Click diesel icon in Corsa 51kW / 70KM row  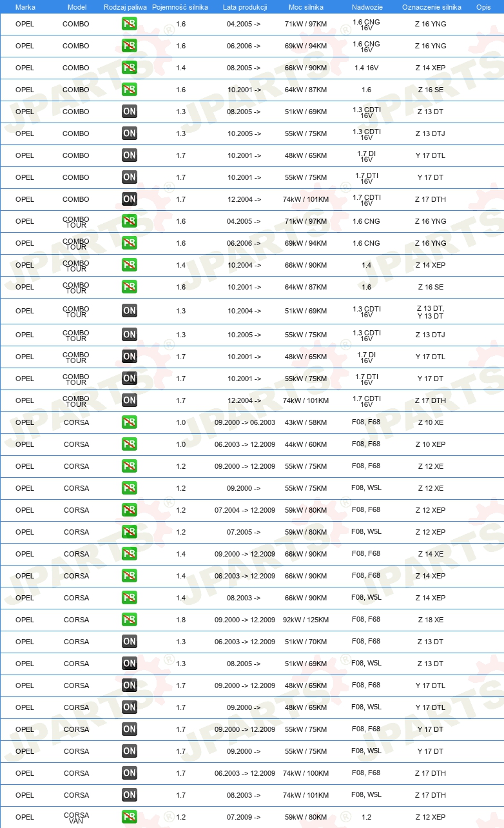click(130, 642)
